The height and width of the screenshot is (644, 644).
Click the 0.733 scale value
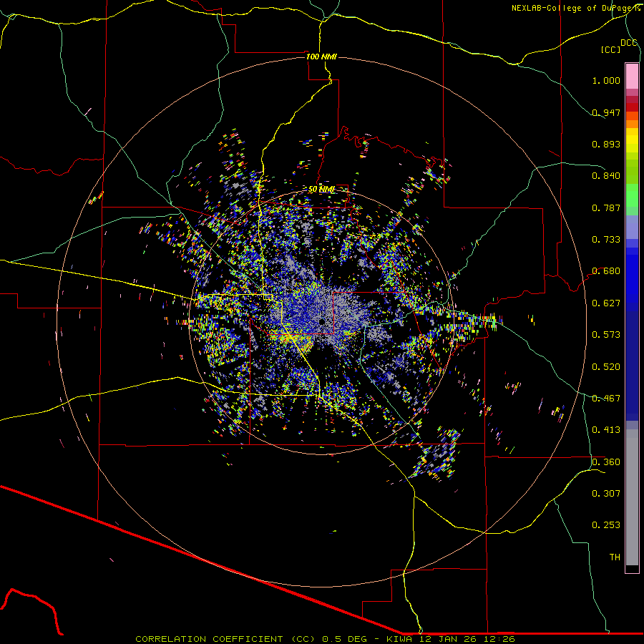point(606,240)
